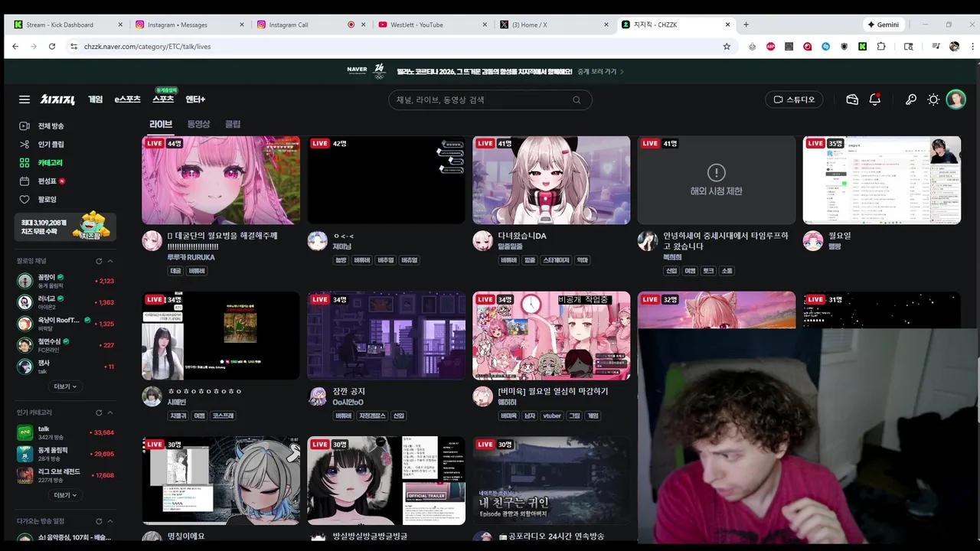Click the free cheese 치즈팜 banner
Image resolution: width=980 pixels, height=551 pixels.
(65, 227)
